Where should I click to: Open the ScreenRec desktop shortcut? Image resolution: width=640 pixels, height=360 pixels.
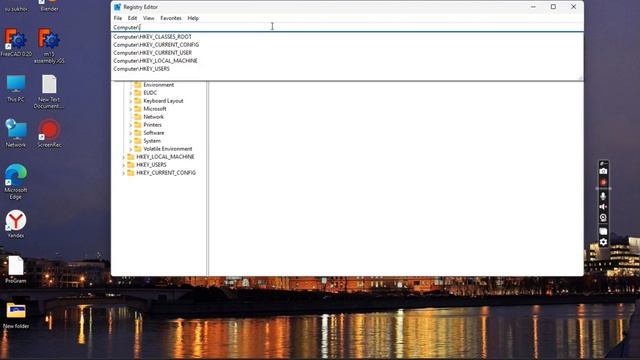pyautogui.click(x=49, y=133)
